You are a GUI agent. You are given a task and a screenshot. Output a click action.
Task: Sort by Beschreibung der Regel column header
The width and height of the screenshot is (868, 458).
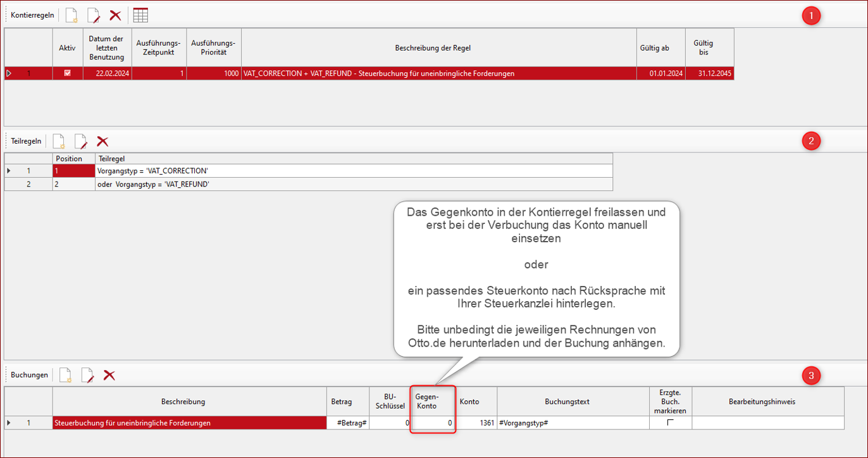pyautogui.click(x=432, y=47)
